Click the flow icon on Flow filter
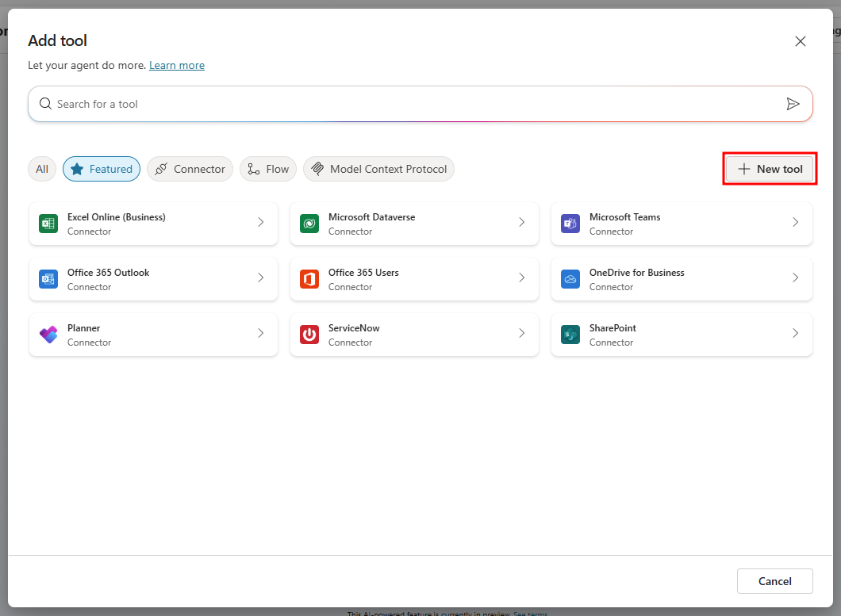The height and width of the screenshot is (616, 841). point(254,169)
